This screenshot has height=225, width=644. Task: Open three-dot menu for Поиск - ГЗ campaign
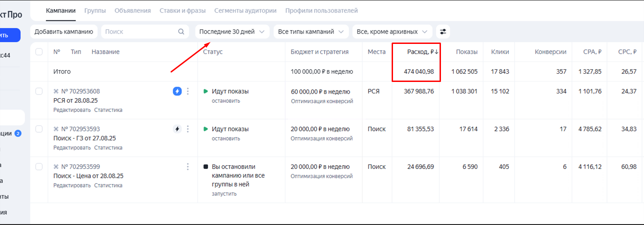click(188, 129)
